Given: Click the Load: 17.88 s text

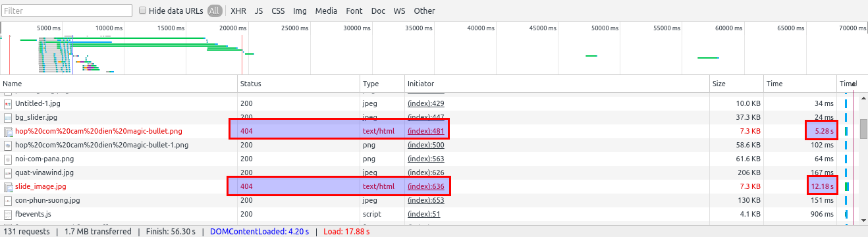Looking at the screenshot, I should [x=346, y=231].
